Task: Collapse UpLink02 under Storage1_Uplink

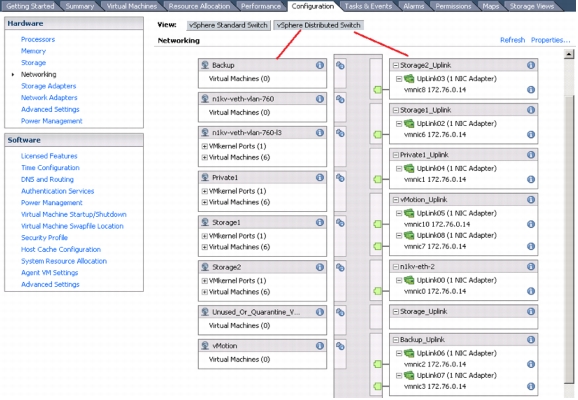Action: coord(399,124)
